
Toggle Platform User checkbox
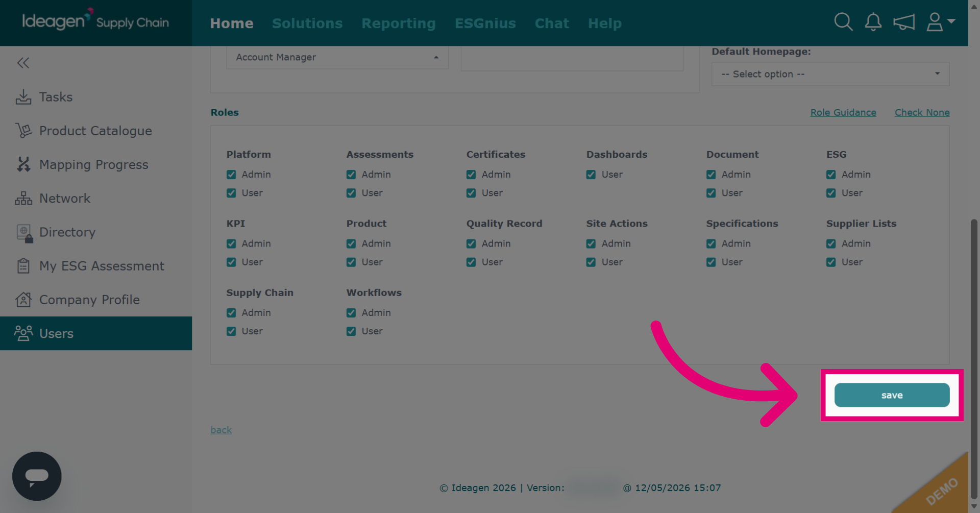231,193
